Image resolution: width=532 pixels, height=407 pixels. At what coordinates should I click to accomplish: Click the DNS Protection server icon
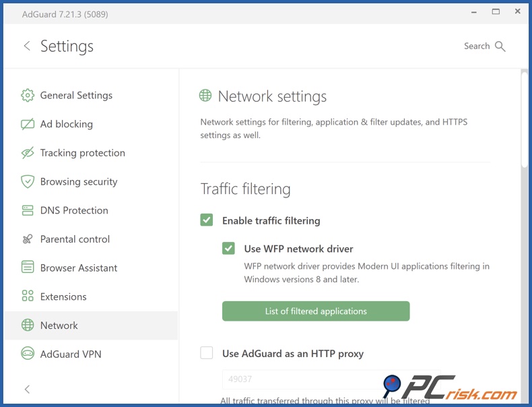coord(28,210)
